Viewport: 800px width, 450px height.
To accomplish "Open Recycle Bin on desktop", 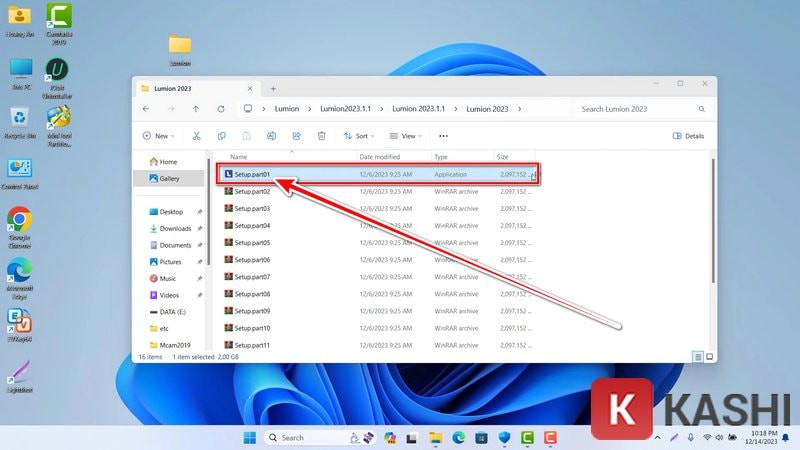I will pyautogui.click(x=19, y=123).
